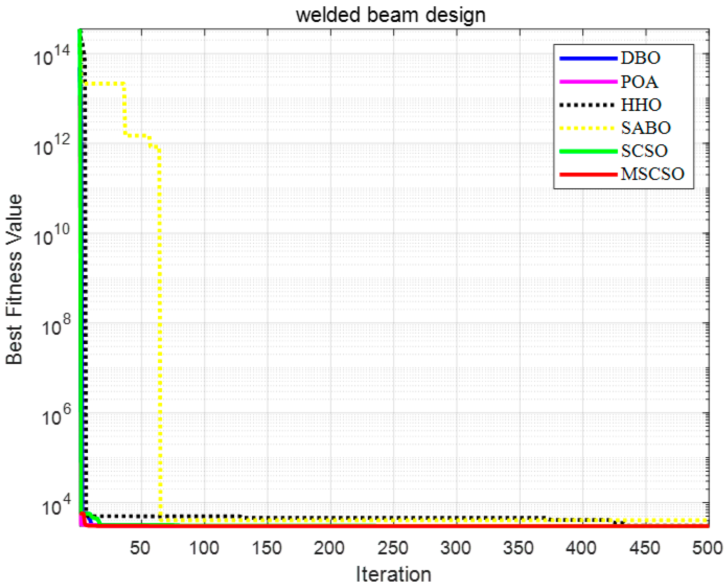Click the DBO blue legend line
728x588 pixels.
click(x=588, y=58)
